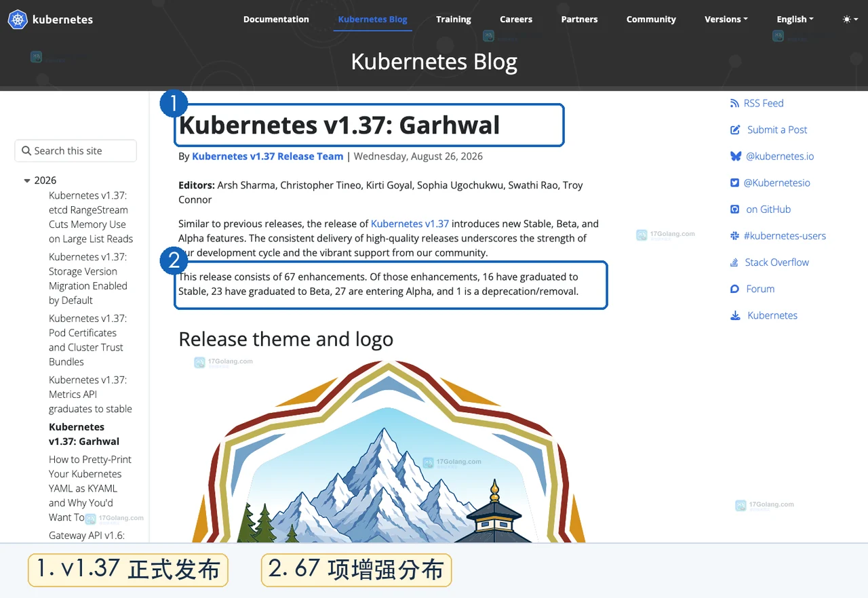Click the Stack Overflow icon

point(734,262)
